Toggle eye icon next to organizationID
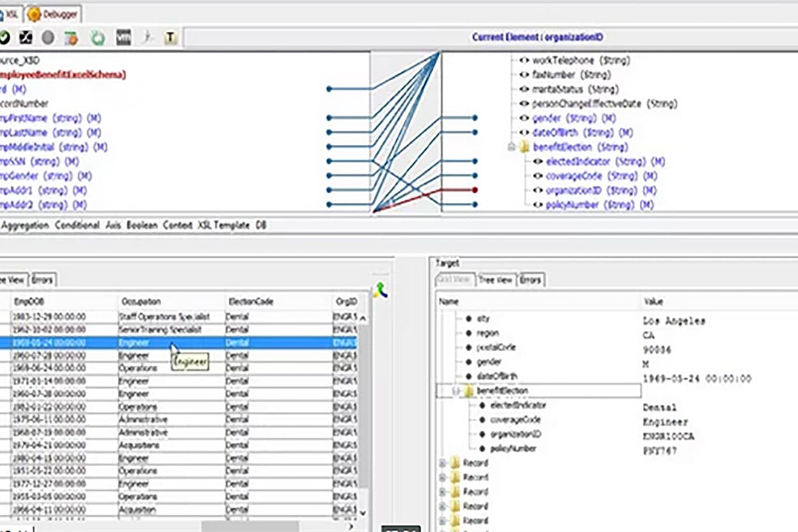Viewport: 798px width, 532px height. click(x=537, y=190)
